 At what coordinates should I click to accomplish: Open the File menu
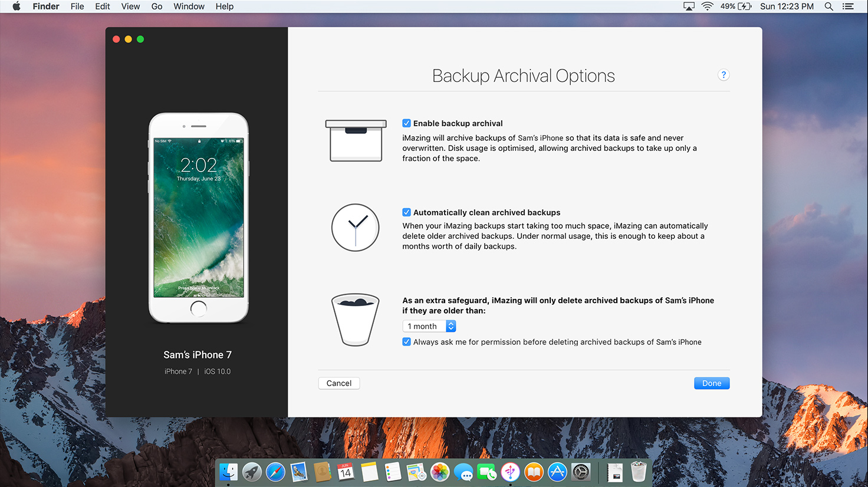(77, 6)
